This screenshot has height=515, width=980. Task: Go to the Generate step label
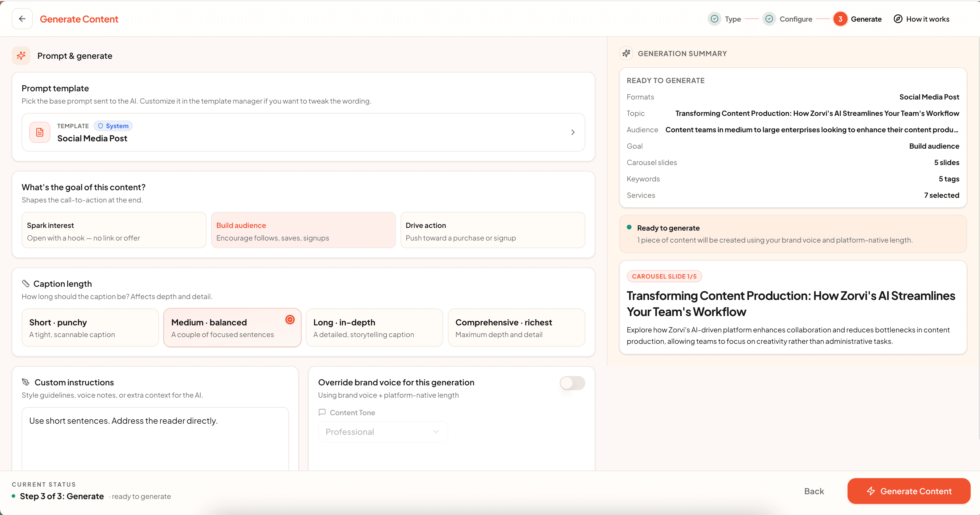coord(866,19)
